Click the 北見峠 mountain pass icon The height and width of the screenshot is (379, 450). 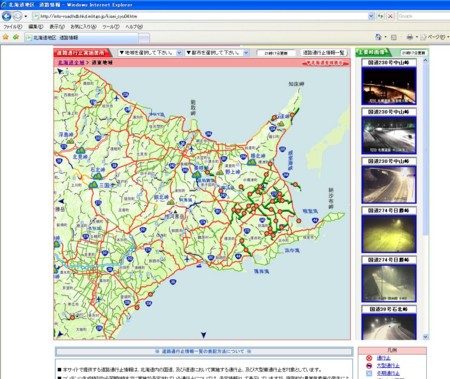[x=80, y=150]
